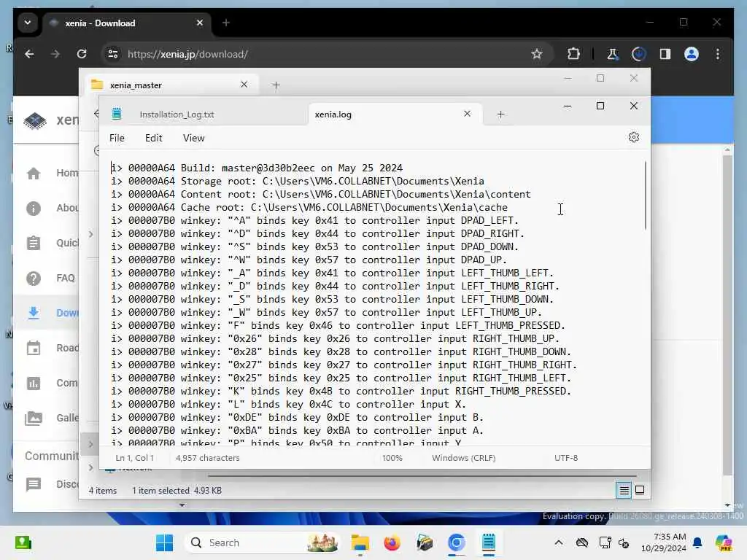The height and width of the screenshot is (560, 747).
Task: Click the DPAD_LEFT binding log line
Action: (x=315, y=220)
